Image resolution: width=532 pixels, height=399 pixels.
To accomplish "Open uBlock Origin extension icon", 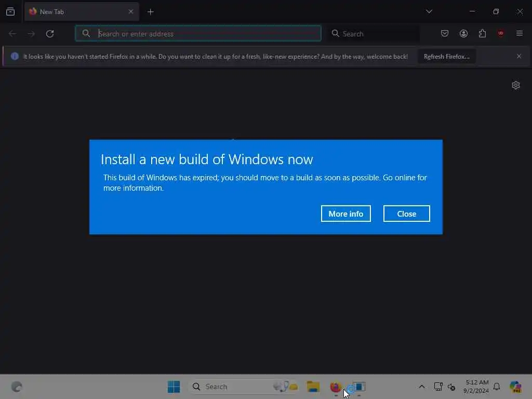I will [x=501, y=33].
